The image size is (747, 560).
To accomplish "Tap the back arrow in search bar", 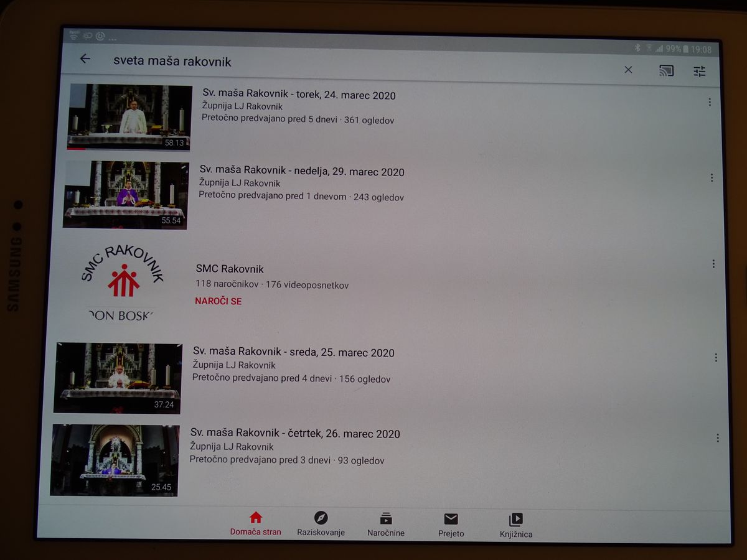I will [85, 59].
